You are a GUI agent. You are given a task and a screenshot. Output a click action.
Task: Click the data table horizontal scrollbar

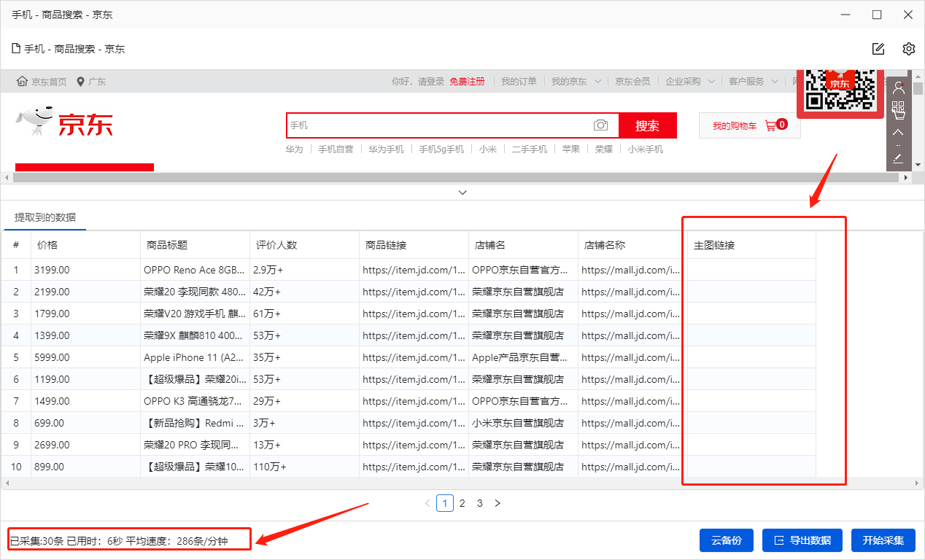click(x=463, y=483)
